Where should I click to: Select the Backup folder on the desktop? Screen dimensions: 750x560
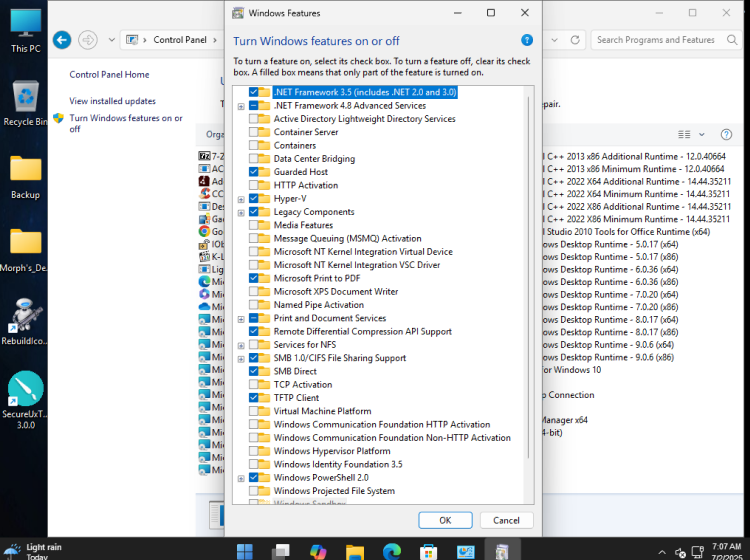25,177
